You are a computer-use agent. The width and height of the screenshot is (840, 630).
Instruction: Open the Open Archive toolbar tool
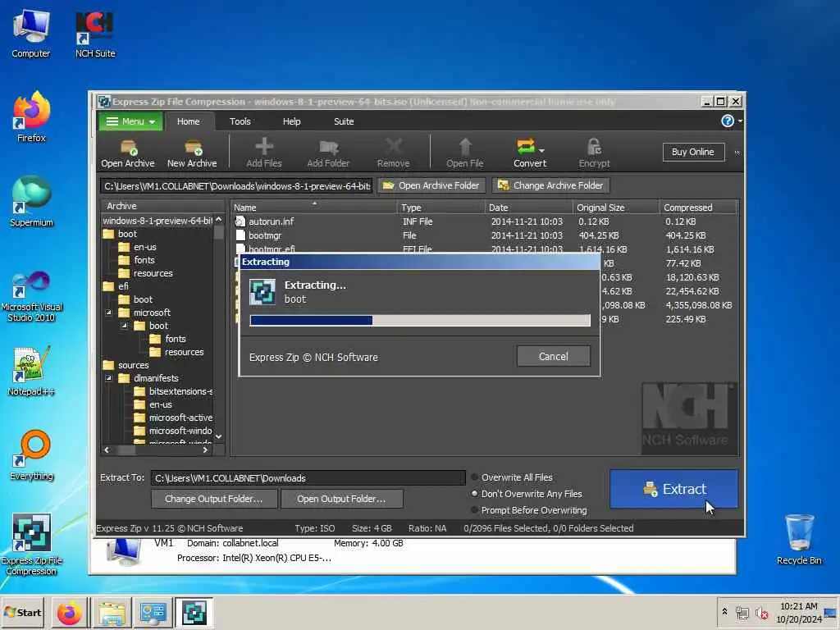point(127,153)
